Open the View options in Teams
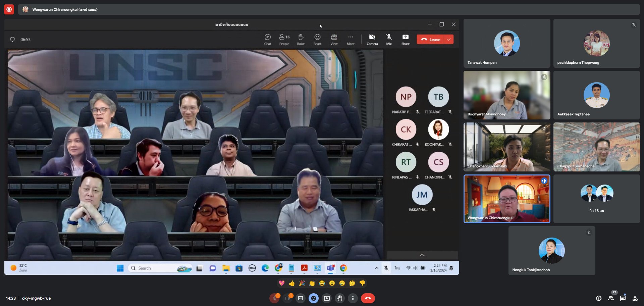 coord(334,39)
